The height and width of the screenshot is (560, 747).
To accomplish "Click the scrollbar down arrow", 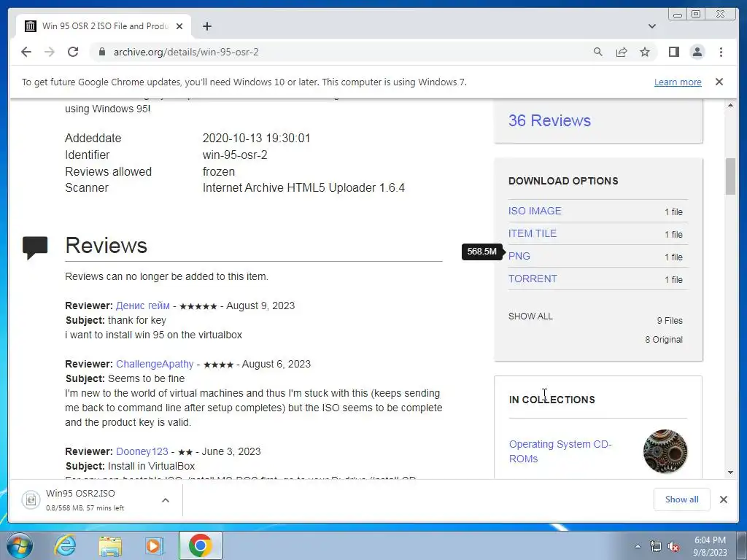I will (x=730, y=472).
